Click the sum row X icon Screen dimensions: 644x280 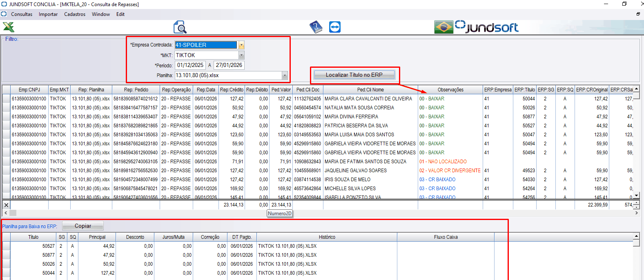pyautogui.click(x=6, y=205)
